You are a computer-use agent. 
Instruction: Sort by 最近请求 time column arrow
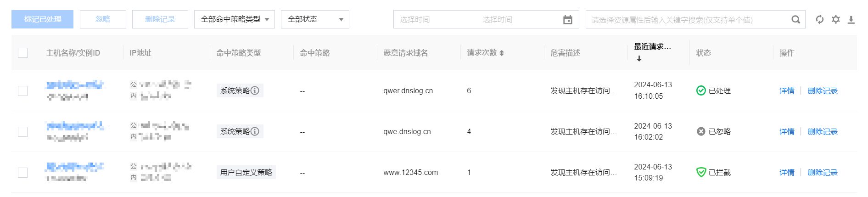coord(639,59)
